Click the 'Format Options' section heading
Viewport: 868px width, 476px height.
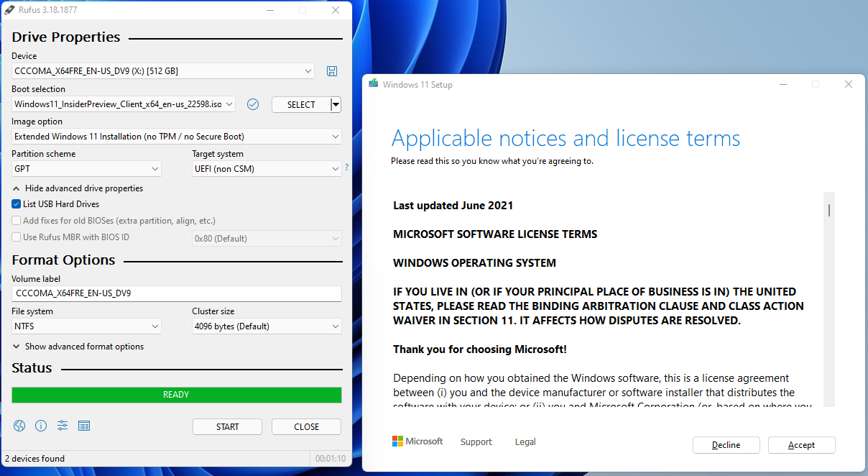(x=64, y=260)
